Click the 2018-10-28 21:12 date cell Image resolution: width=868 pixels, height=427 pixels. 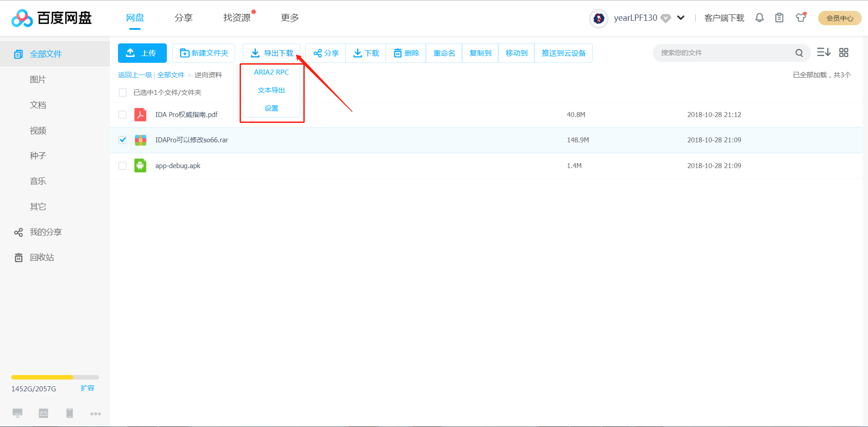[x=714, y=115]
